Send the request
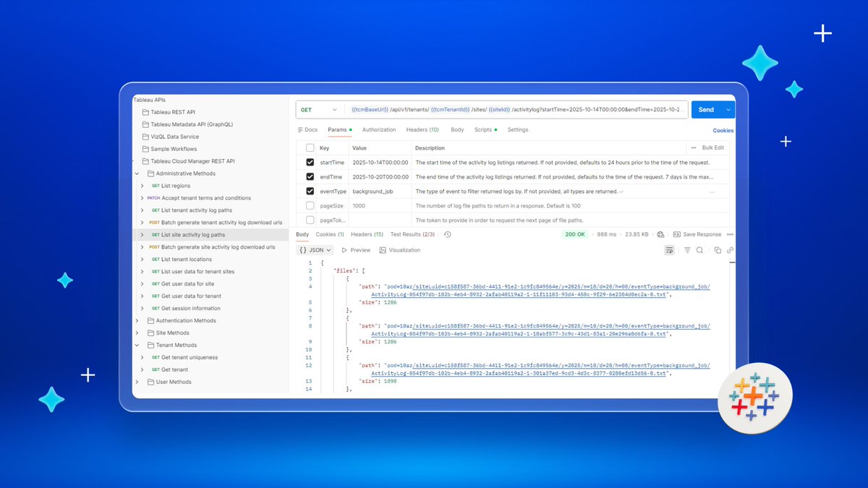868x488 pixels. point(707,110)
